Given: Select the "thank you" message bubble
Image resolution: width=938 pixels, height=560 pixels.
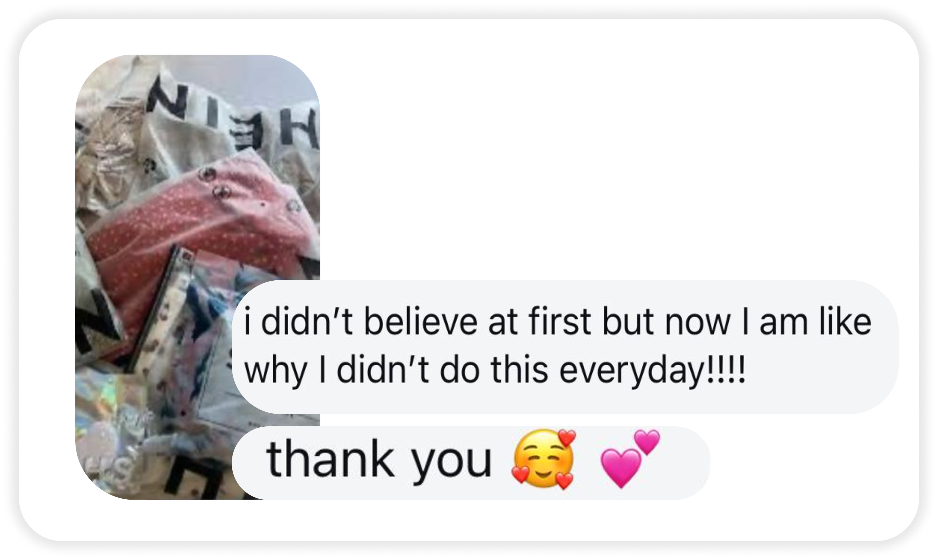Looking at the screenshot, I should point(471,463).
